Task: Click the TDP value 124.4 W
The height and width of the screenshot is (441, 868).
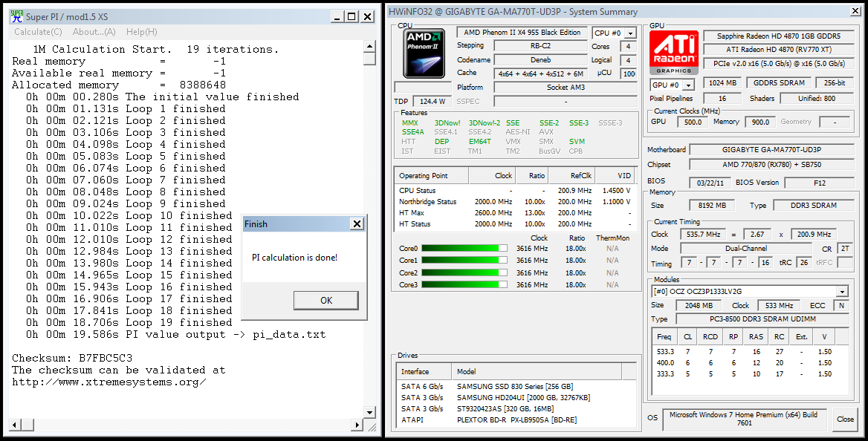Action: 433,101
